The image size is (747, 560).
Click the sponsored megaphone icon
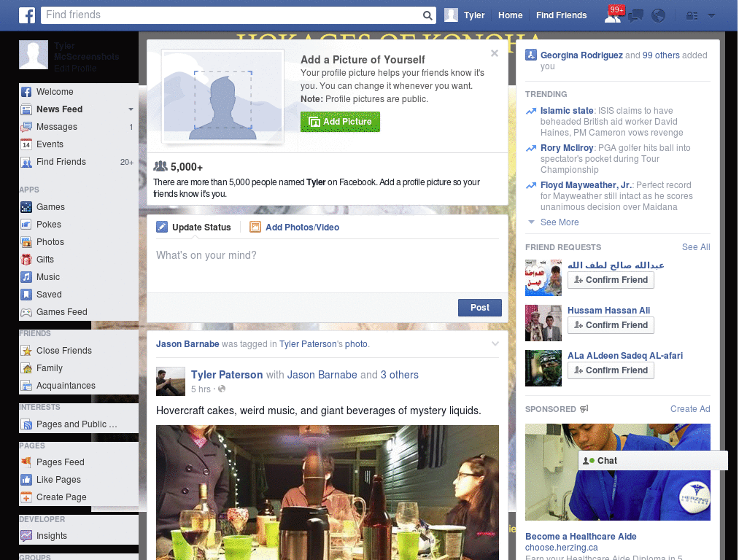click(x=584, y=409)
